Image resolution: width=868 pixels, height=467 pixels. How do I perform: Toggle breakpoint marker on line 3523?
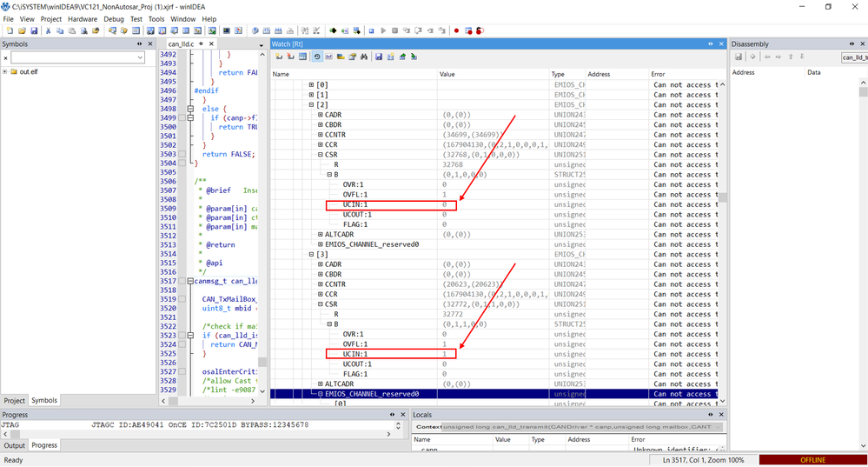click(x=181, y=335)
